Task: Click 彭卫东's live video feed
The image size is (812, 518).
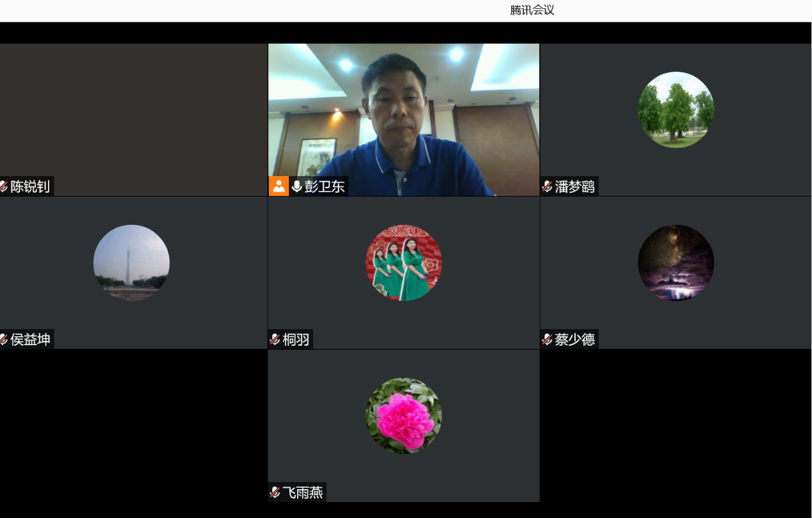Action: click(x=403, y=115)
